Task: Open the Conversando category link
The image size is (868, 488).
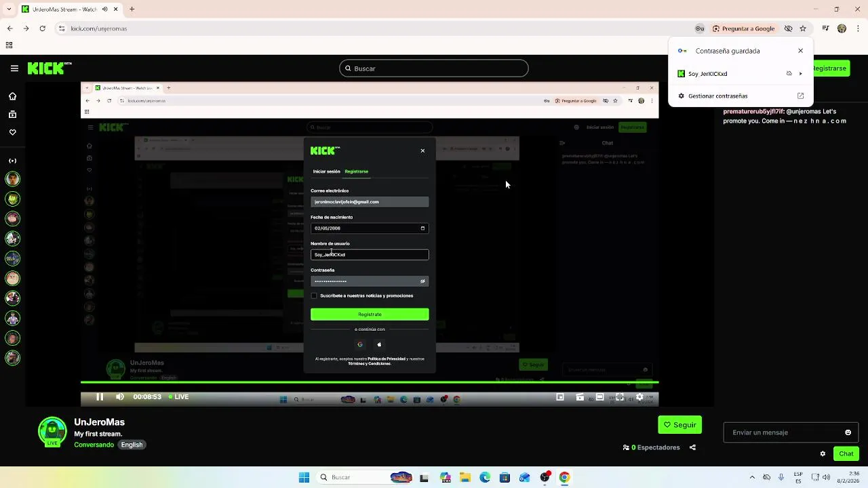Action: [94, 445]
